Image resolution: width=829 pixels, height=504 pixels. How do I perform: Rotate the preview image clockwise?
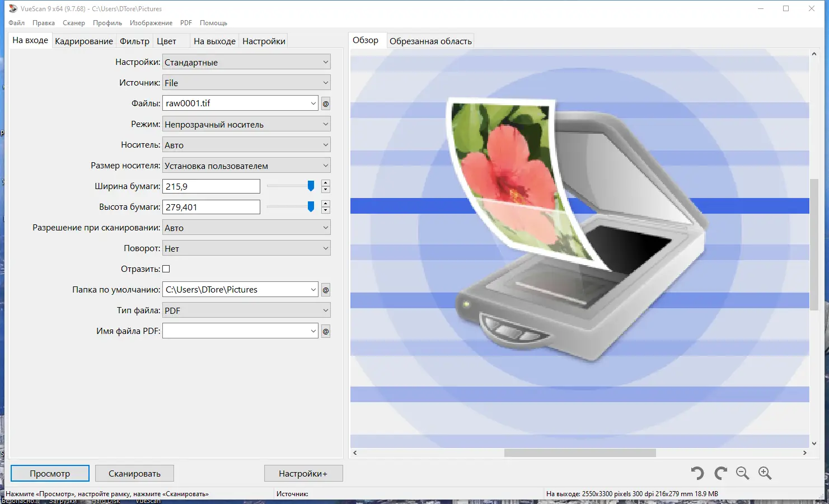pyautogui.click(x=720, y=473)
